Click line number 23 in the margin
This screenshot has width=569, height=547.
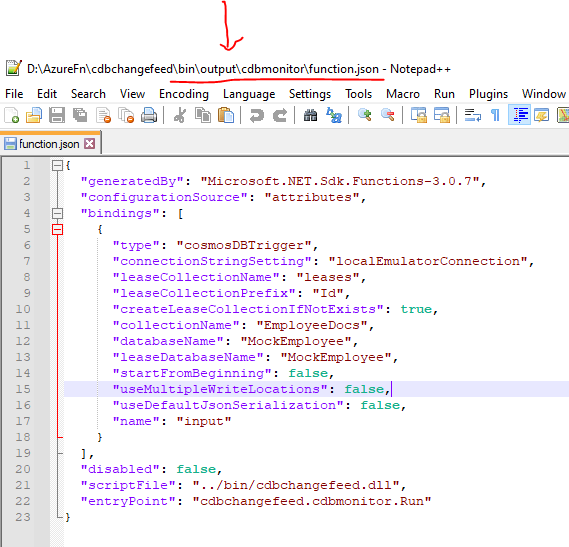(23, 517)
